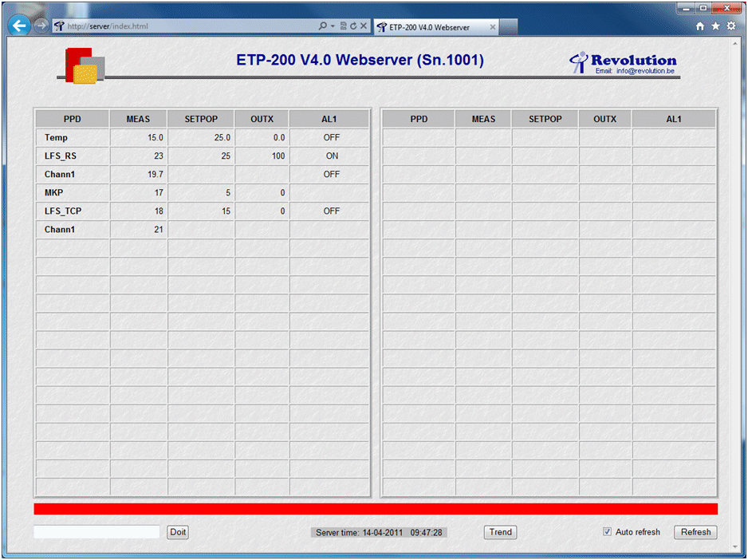Click the page scrollbar up arrow

(x=734, y=43)
